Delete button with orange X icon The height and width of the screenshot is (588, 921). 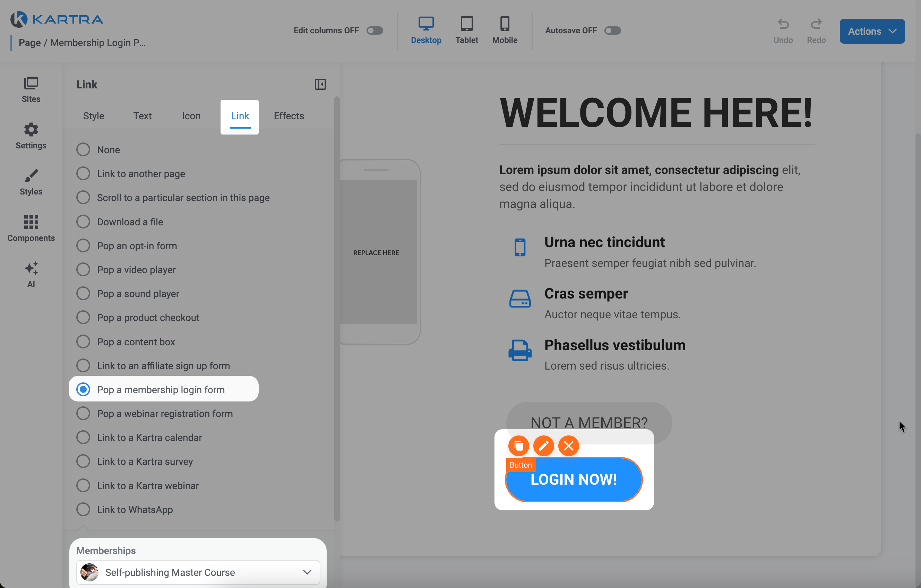click(568, 446)
